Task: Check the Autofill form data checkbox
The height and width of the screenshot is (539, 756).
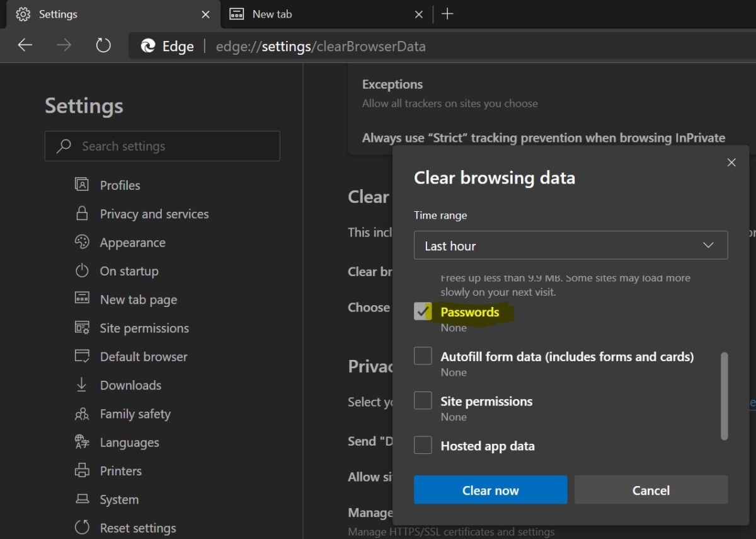Action: pos(423,356)
